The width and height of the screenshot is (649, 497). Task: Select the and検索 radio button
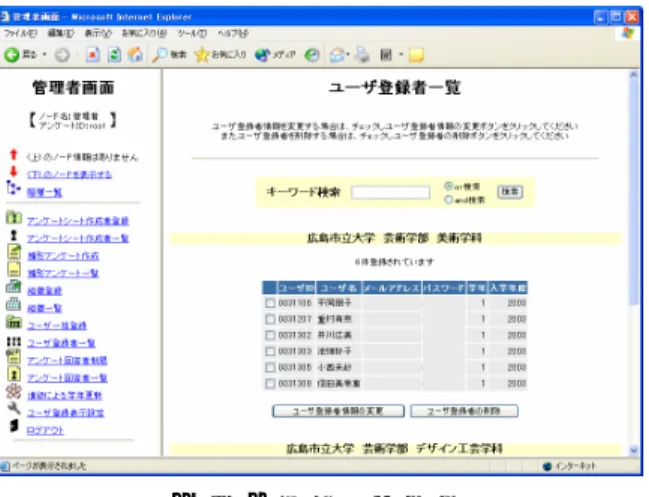pyautogui.click(x=448, y=200)
